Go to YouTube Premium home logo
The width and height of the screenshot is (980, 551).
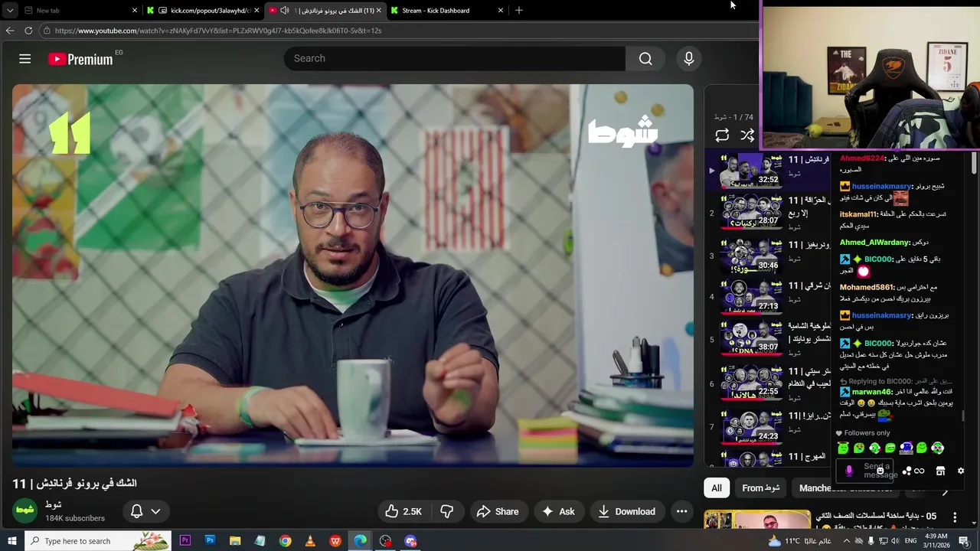(81, 59)
